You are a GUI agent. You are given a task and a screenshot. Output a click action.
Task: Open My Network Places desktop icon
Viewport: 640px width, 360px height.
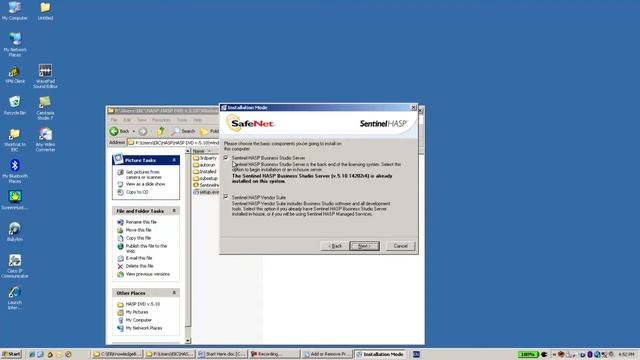pos(15,44)
